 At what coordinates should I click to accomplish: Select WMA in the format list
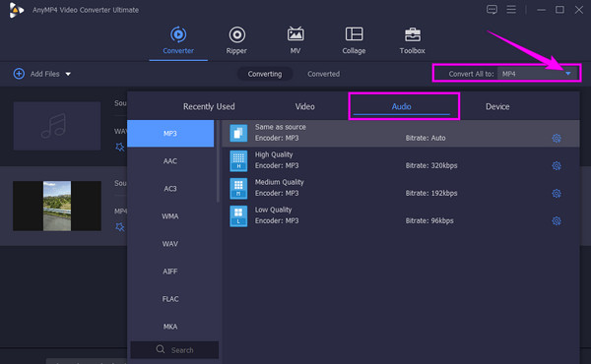(170, 216)
